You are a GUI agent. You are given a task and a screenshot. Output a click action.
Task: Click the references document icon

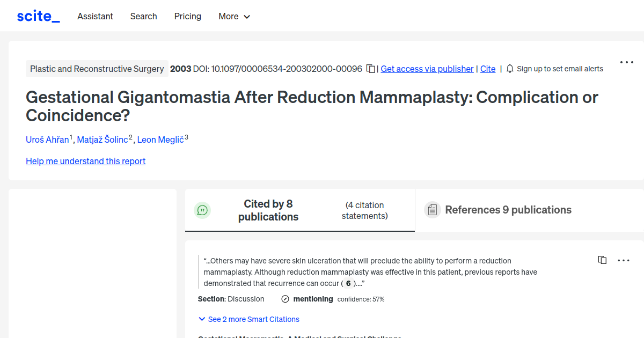432,209
